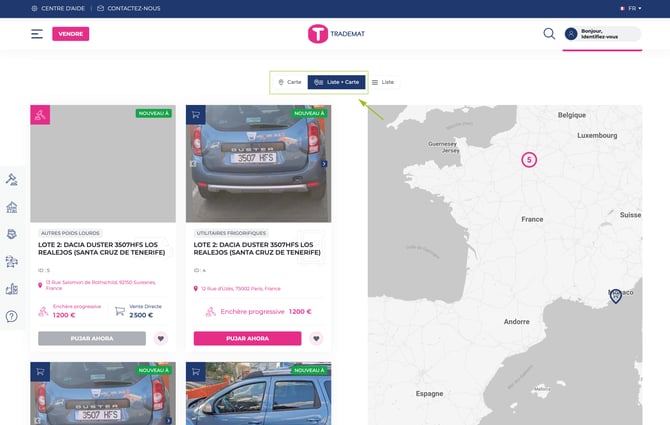
Task: Favorite the second listing with heart
Action: [316, 338]
